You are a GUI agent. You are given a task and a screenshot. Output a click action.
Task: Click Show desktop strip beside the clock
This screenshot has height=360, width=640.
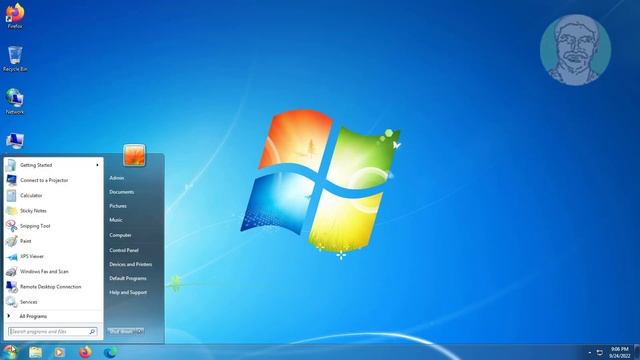(x=637, y=352)
